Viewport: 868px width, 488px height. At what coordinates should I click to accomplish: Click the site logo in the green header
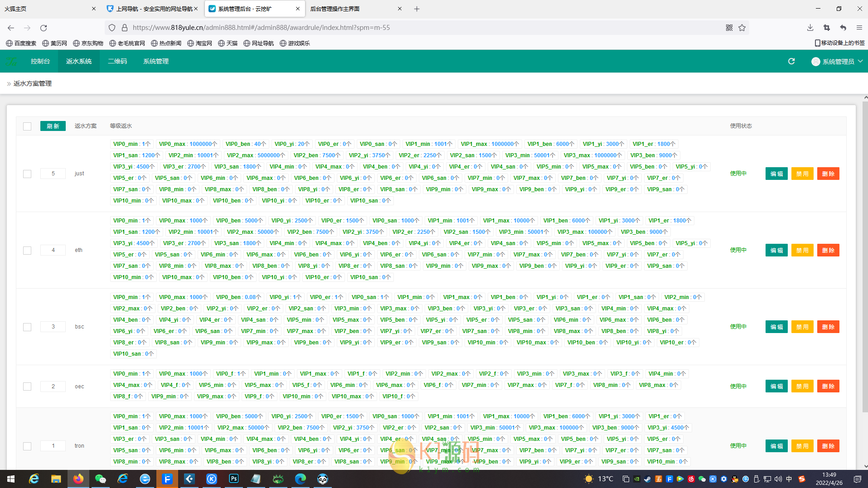tap(11, 62)
